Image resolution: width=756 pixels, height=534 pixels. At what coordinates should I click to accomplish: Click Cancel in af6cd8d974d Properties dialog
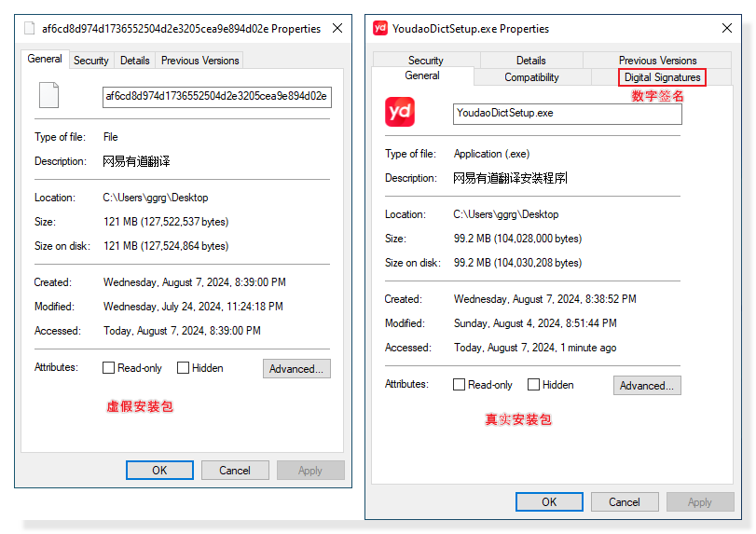(235, 471)
